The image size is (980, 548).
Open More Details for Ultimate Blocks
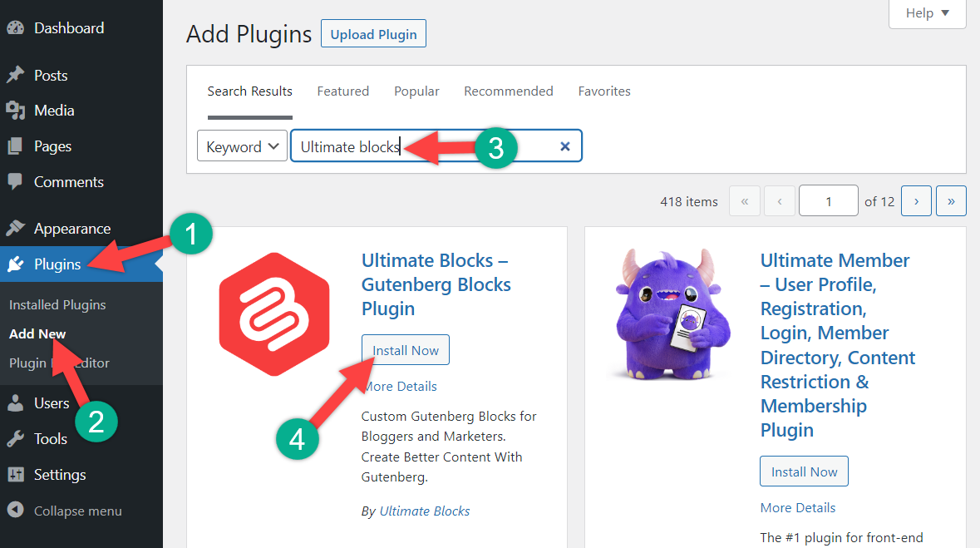[x=399, y=386]
